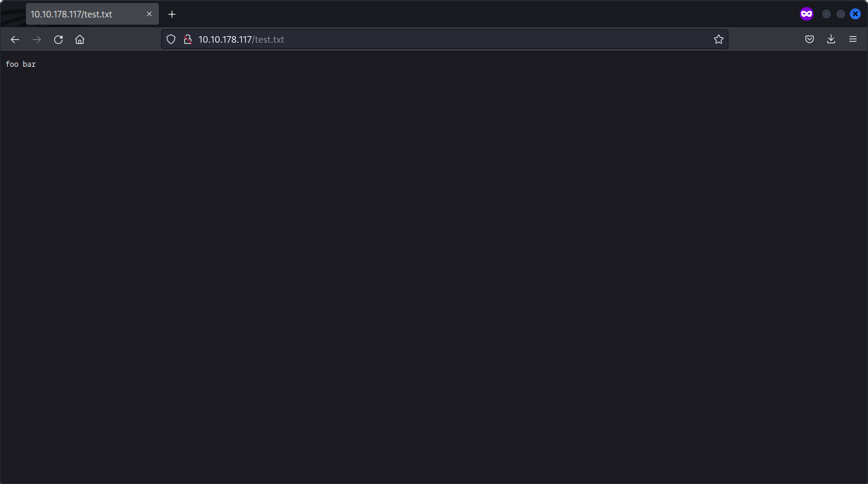Open the Firefox application menu
The width and height of the screenshot is (868, 484).
click(853, 39)
